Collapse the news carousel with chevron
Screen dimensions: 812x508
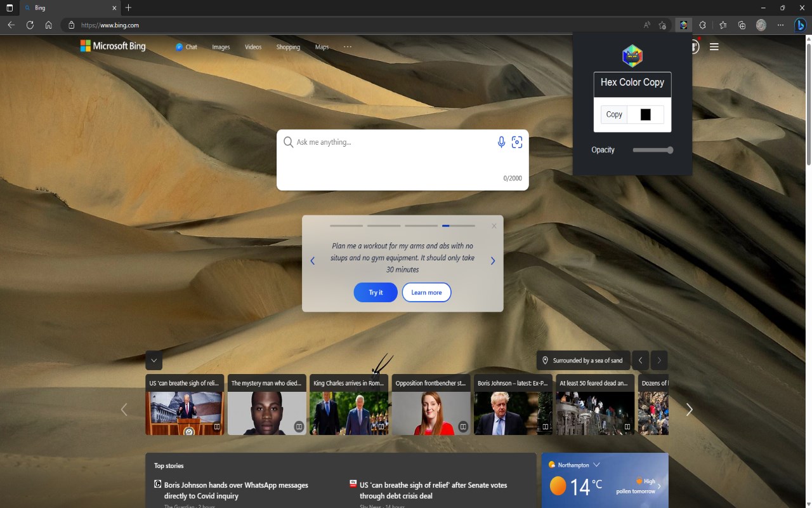(x=154, y=360)
